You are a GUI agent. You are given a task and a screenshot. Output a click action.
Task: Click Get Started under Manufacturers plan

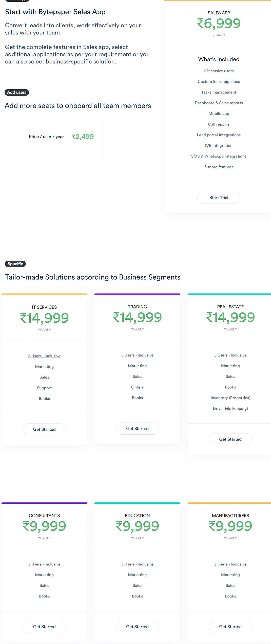point(230,627)
